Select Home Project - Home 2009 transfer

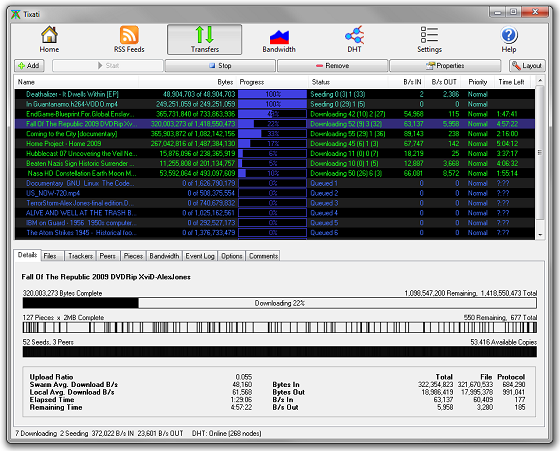coord(275,144)
